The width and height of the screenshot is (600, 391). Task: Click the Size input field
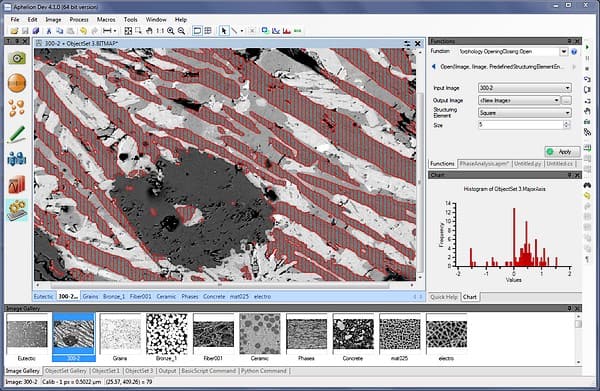coord(521,125)
